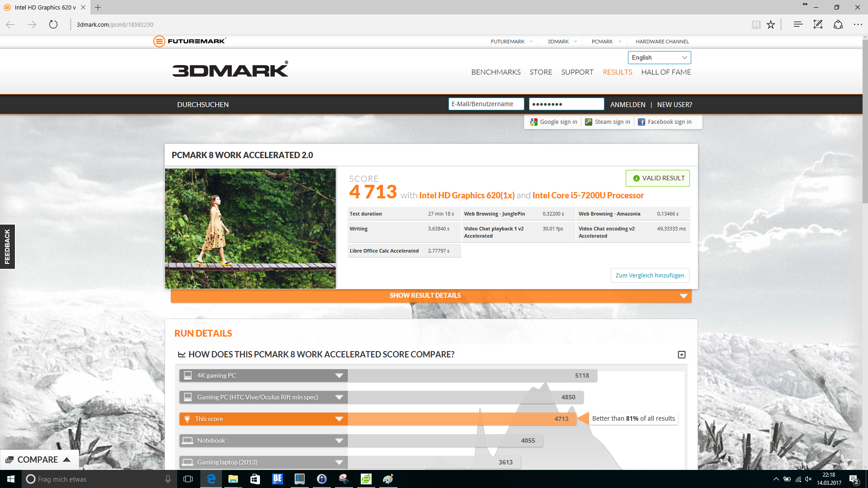Collapse the score comparison section icon
This screenshot has width=868, height=488.
click(x=682, y=355)
